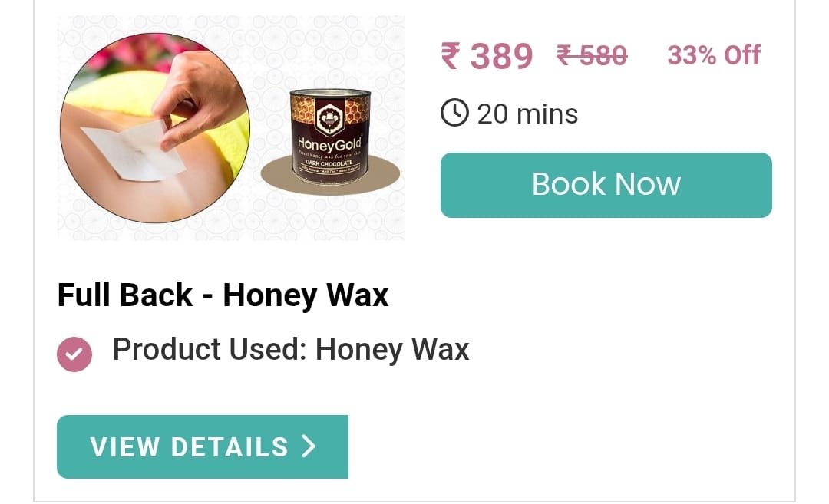Tap the circular waxing photo
This screenshot has height=504, width=829.
pos(155,128)
